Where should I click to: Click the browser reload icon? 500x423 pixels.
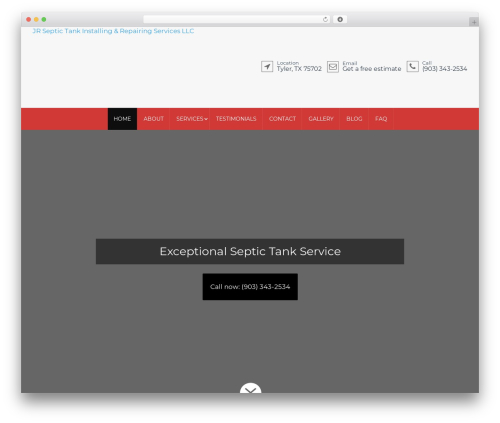click(325, 19)
